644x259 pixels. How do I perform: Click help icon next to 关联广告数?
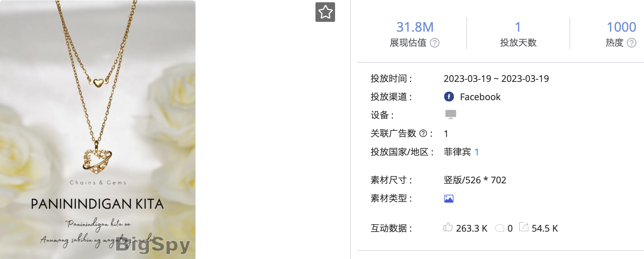point(423,133)
